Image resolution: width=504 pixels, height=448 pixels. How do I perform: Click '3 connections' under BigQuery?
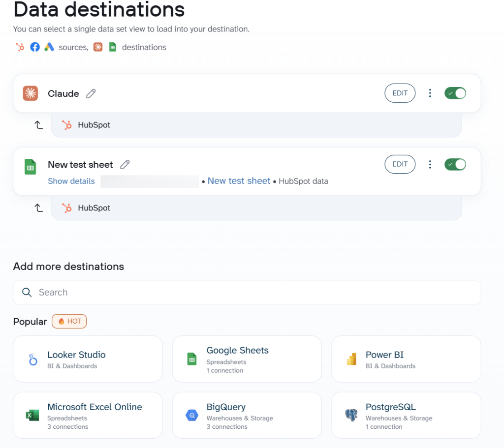click(227, 427)
